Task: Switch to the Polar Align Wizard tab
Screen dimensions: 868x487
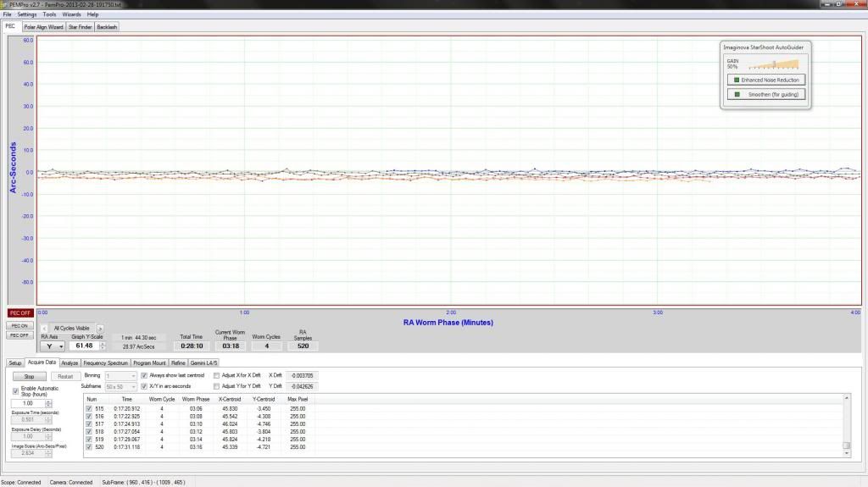Action: tap(44, 26)
